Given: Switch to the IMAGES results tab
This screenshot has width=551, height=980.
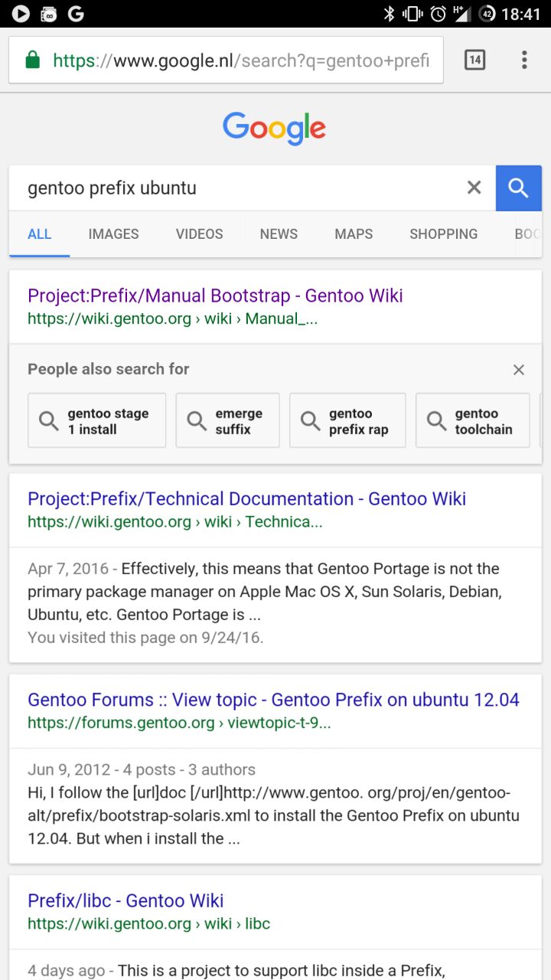Looking at the screenshot, I should [x=113, y=234].
